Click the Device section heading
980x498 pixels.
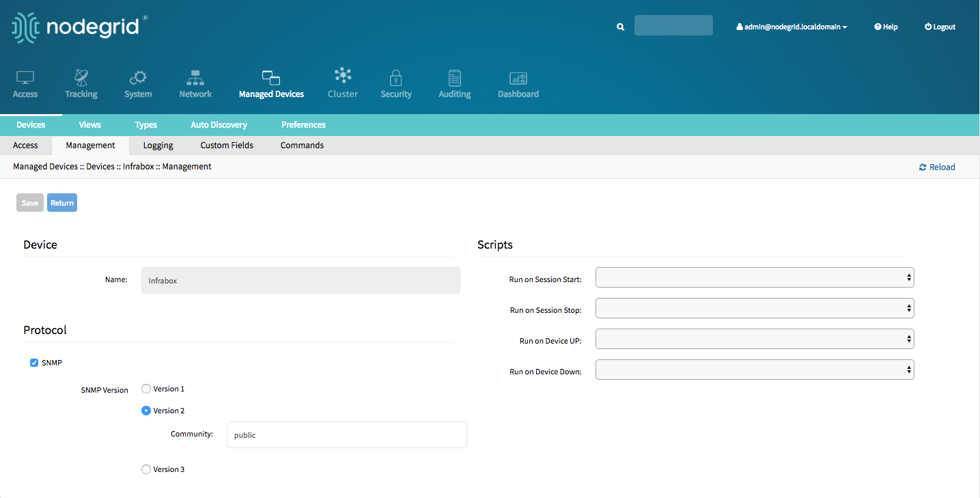coord(40,245)
